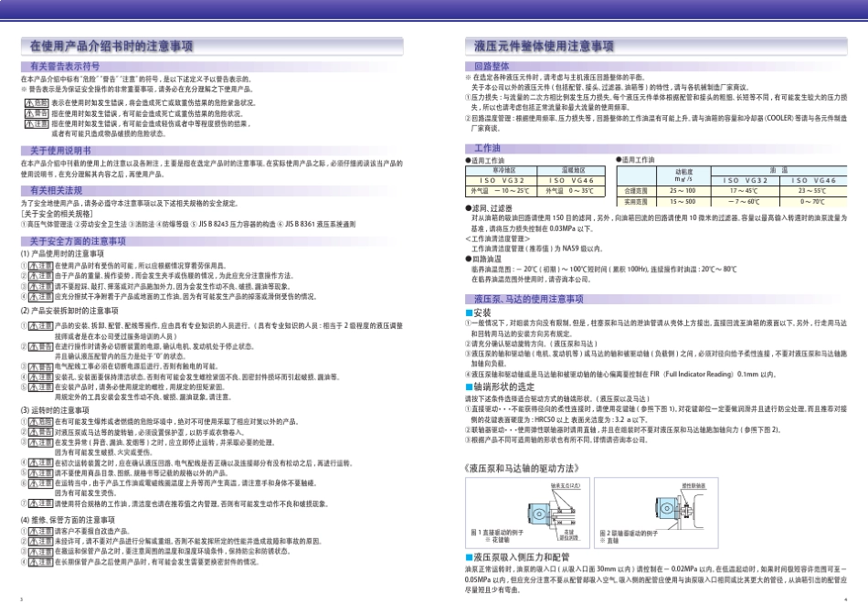Click the 警告 symbol in the warning legend list
The height and width of the screenshot is (614, 868).
pyautogui.click(x=37, y=113)
